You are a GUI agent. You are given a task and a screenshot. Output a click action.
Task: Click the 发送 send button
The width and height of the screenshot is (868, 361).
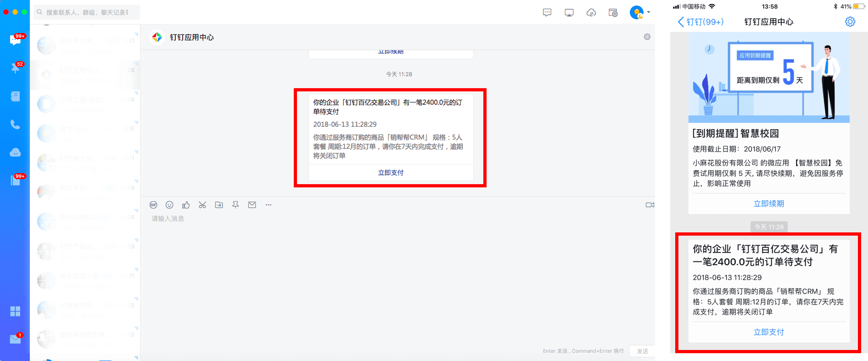pyautogui.click(x=642, y=351)
